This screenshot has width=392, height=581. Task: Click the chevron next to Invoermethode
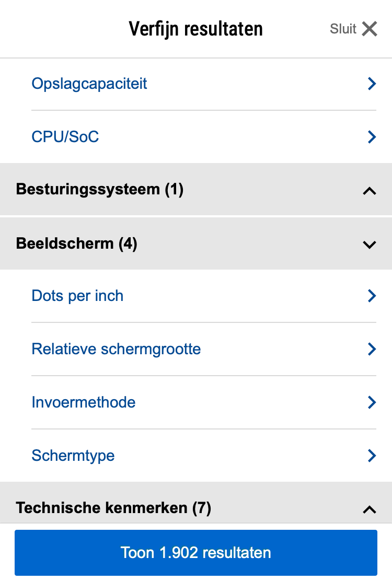(372, 402)
